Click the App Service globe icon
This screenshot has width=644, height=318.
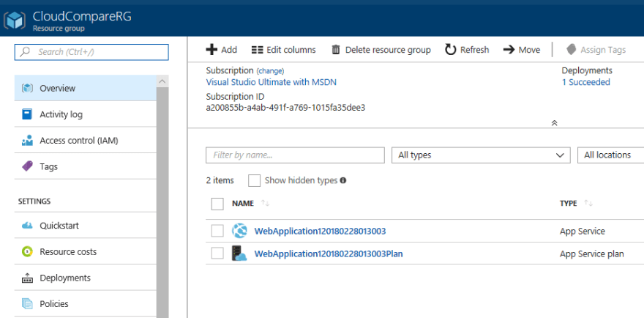(239, 231)
